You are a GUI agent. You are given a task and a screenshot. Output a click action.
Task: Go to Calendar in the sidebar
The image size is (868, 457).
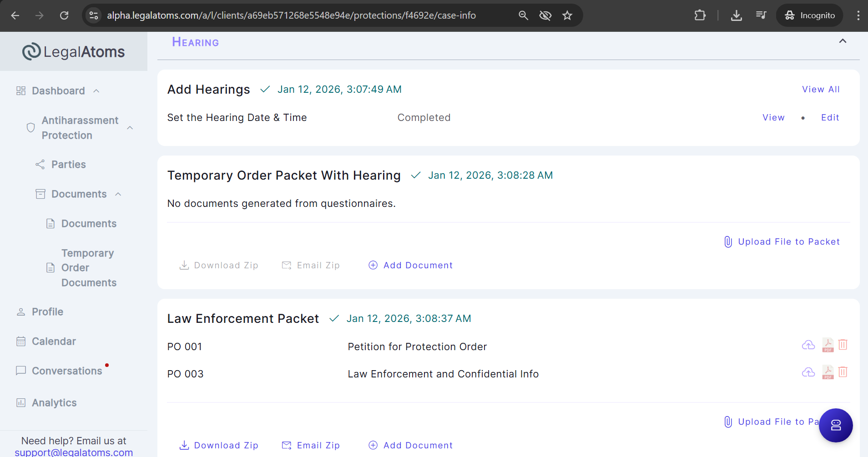54,341
